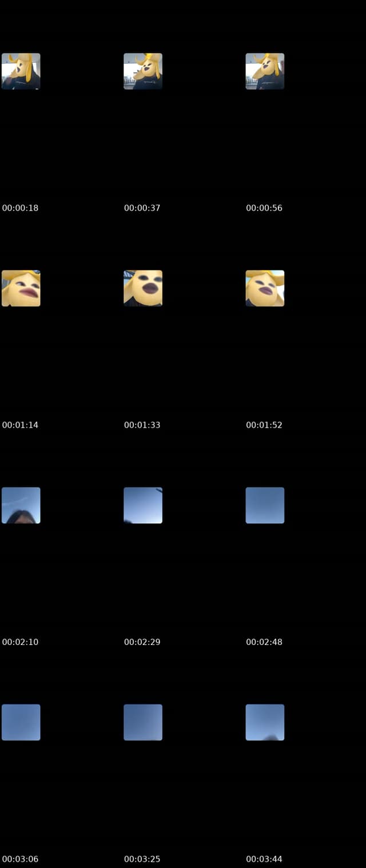Select the blue thumbnail above 00:03:25
This screenshot has width=366, height=868.
click(143, 722)
